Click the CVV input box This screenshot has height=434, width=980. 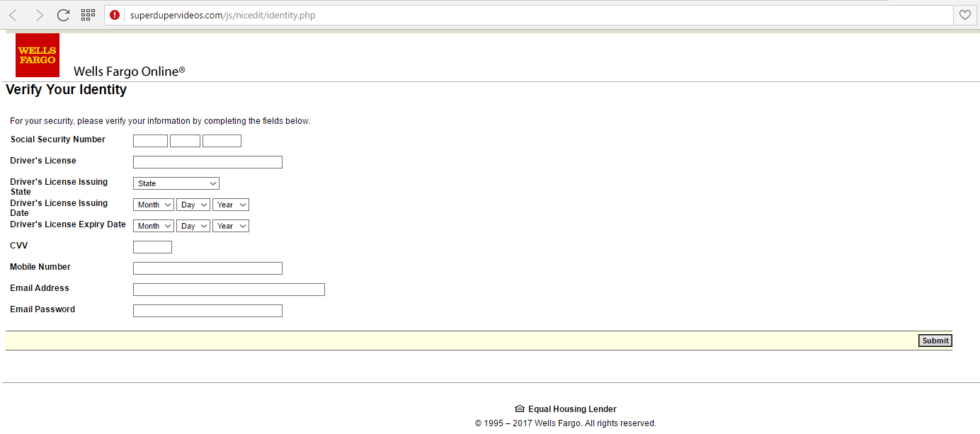(152, 247)
